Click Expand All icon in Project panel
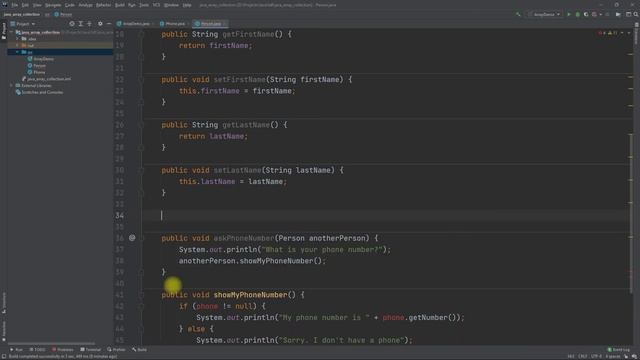This screenshot has height=360, width=640. pyautogui.click(x=81, y=24)
